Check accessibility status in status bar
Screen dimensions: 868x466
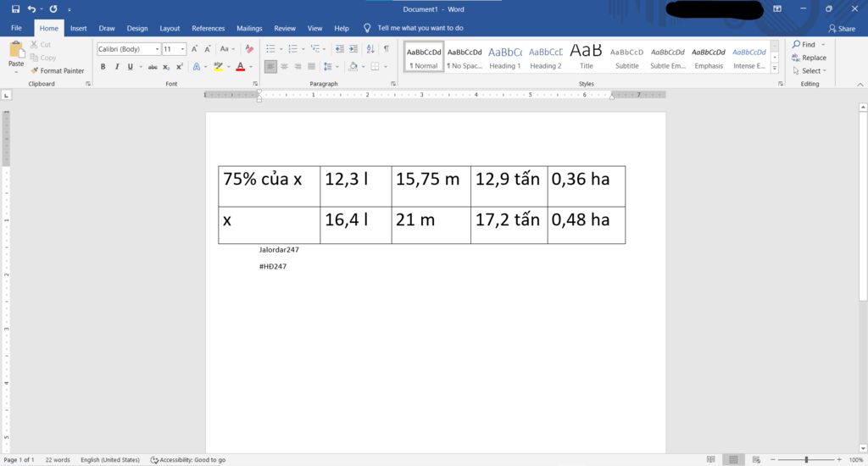click(x=188, y=459)
